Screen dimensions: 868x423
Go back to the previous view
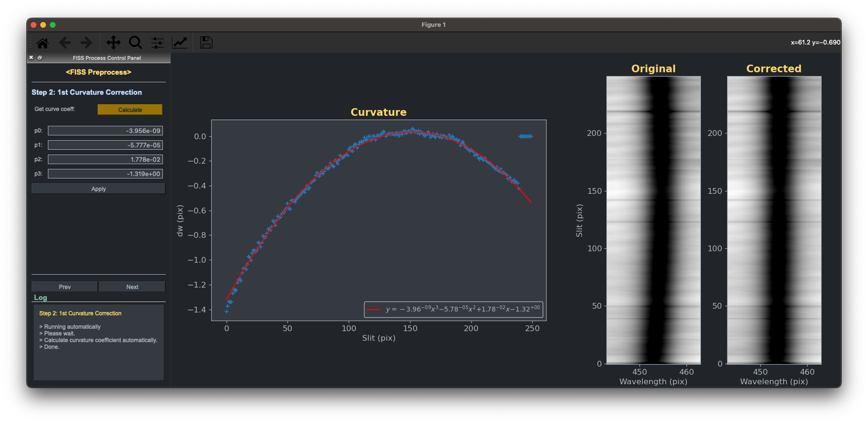pyautogui.click(x=65, y=43)
